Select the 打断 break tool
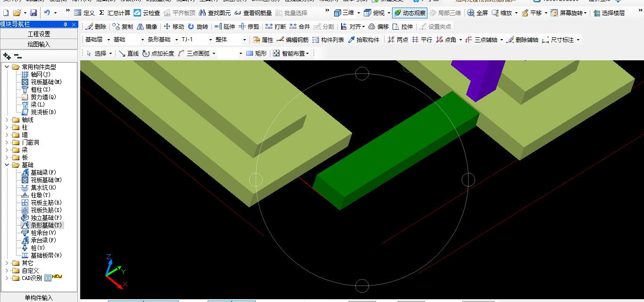Viewport: 644px width, 302px height. pyautogui.click(x=276, y=26)
